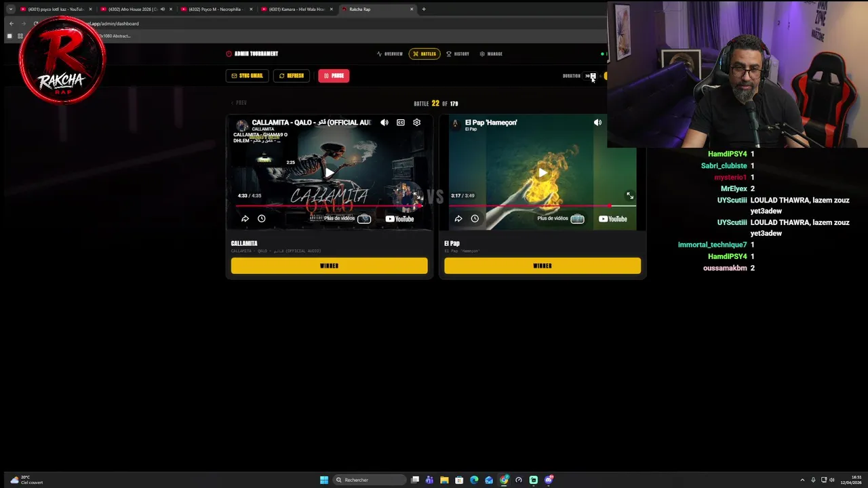Viewport: 868px width, 488px height.
Task: Open the CALLAMITA channel avatar
Action: pyautogui.click(x=242, y=125)
